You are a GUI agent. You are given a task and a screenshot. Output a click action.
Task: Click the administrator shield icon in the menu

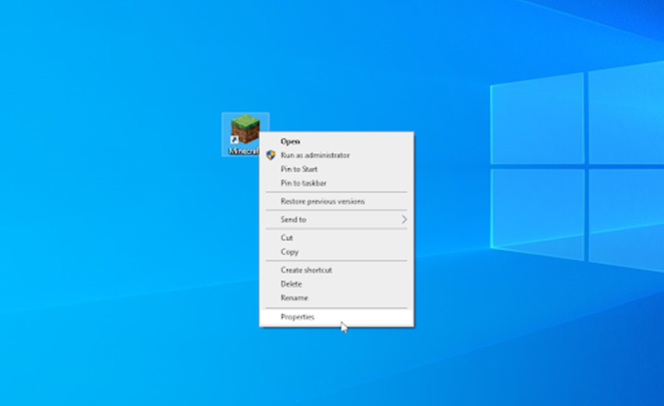coord(270,155)
